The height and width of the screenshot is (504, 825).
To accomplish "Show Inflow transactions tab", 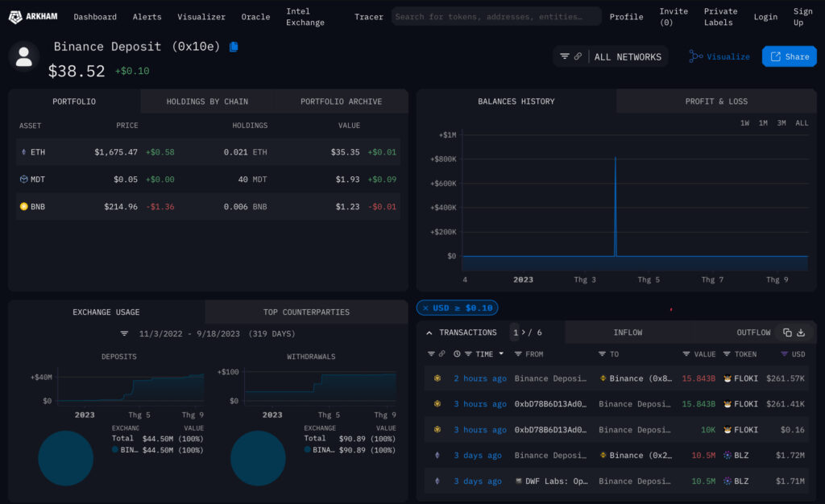I will 628,333.
